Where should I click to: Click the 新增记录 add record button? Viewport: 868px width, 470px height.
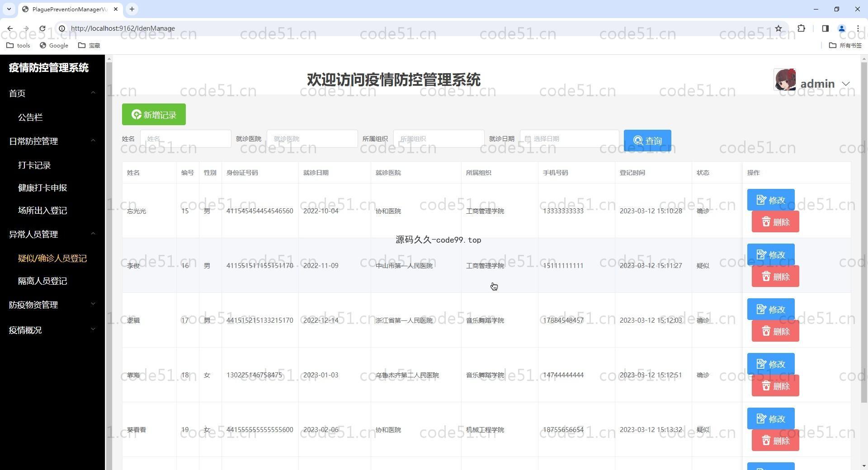(154, 114)
